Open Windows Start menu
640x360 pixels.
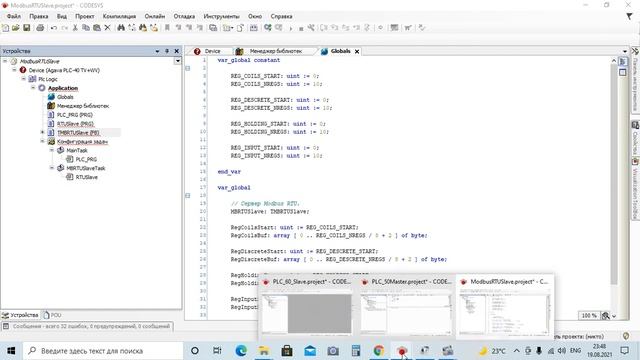pos(11,351)
